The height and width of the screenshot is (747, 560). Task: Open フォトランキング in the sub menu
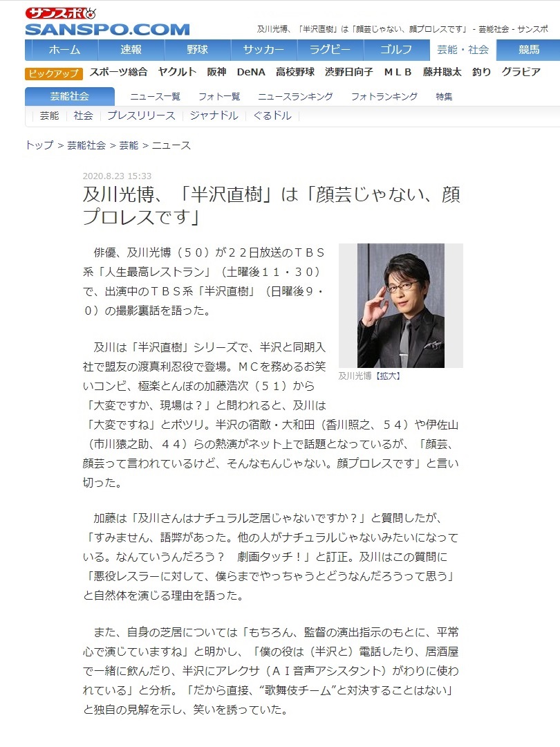point(384,97)
